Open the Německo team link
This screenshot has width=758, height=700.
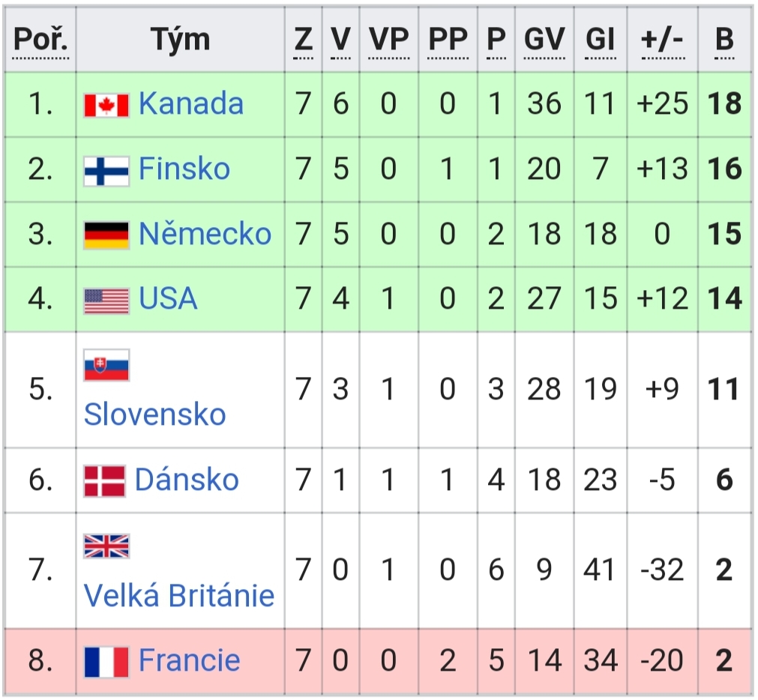click(x=205, y=233)
